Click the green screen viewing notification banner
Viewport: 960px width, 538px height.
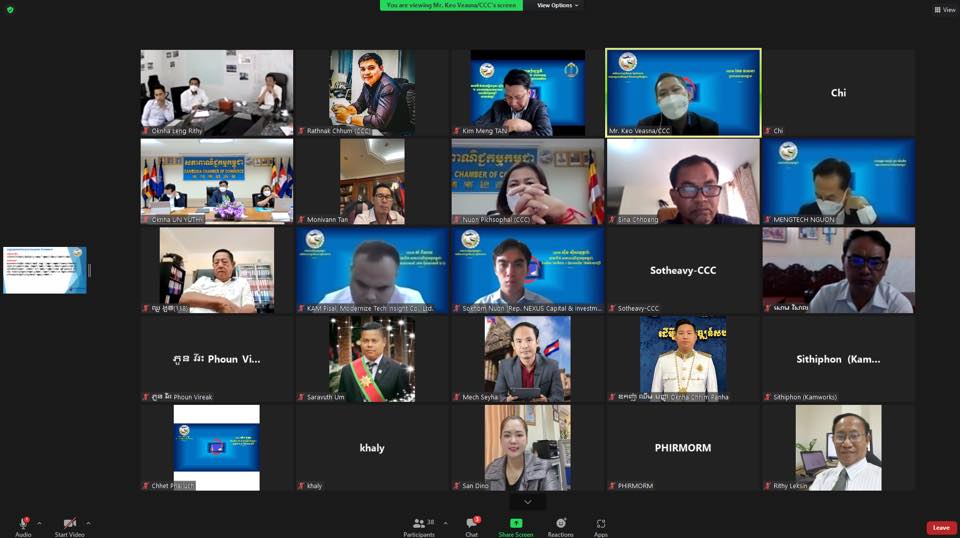click(x=451, y=5)
